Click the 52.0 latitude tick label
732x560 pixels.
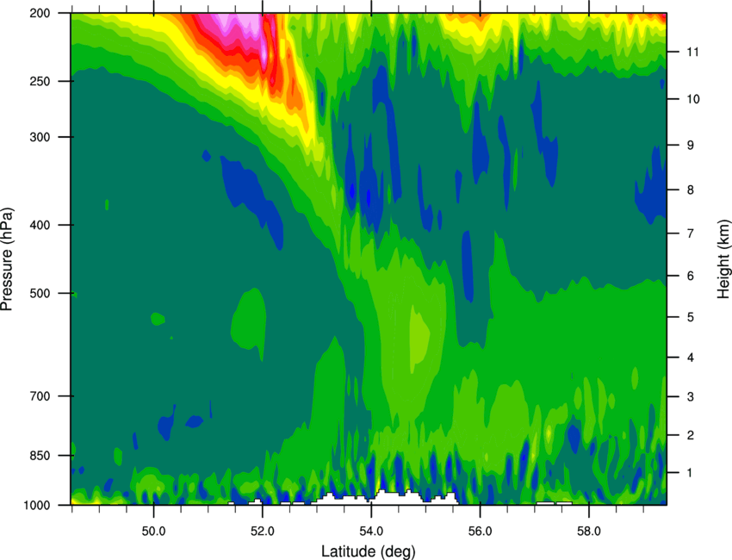coord(263,532)
